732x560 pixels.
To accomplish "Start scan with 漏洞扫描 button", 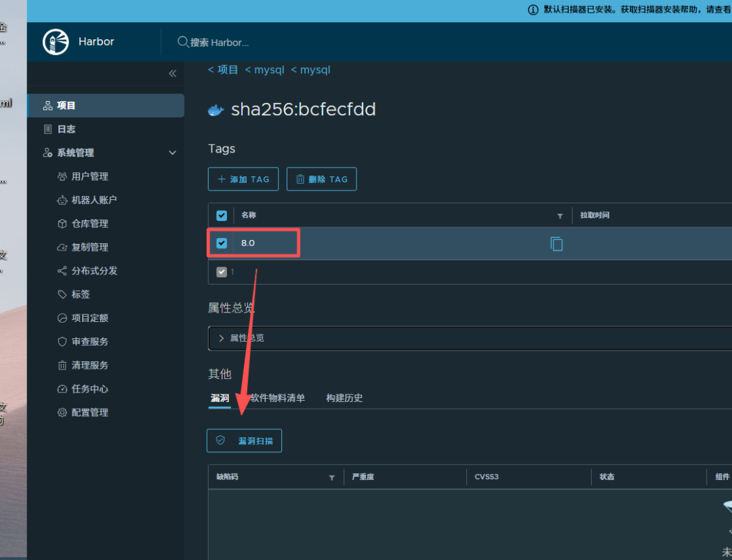I will [x=244, y=441].
